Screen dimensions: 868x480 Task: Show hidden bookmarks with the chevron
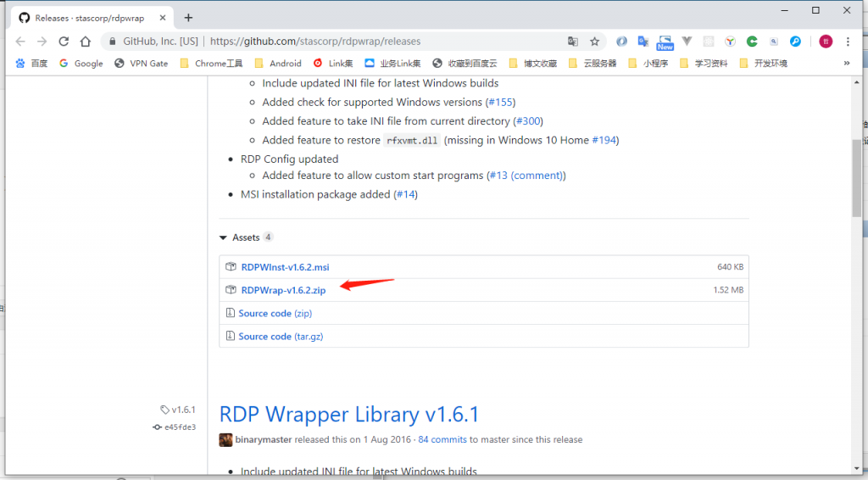pyautogui.click(x=847, y=63)
